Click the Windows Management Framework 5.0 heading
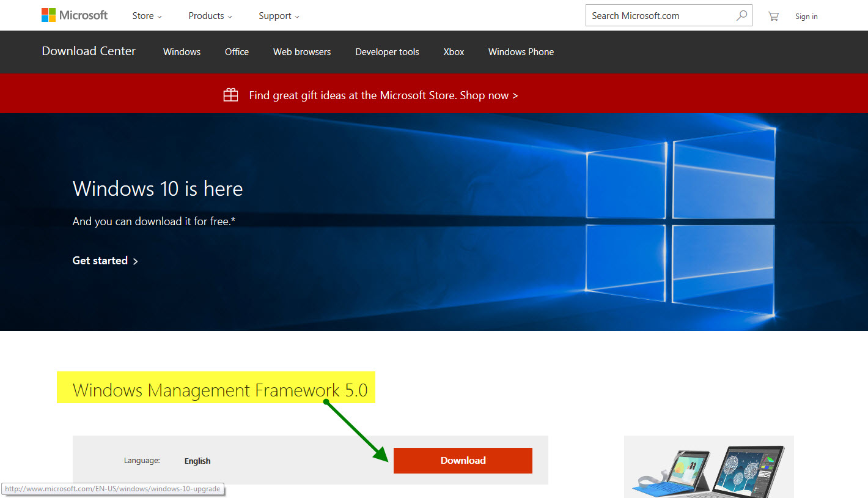The height and width of the screenshot is (498, 868). pyautogui.click(x=220, y=390)
